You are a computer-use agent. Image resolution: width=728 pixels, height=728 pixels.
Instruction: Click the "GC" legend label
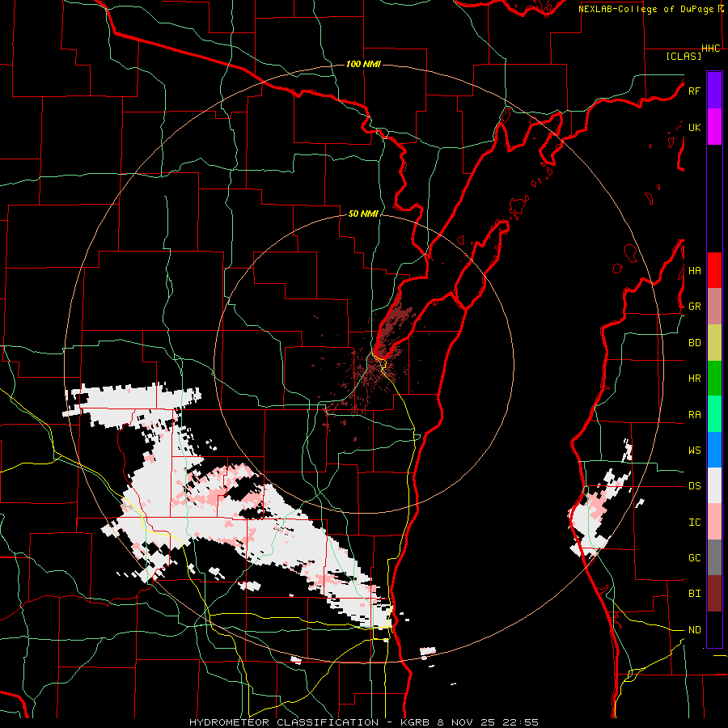[x=694, y=558]
